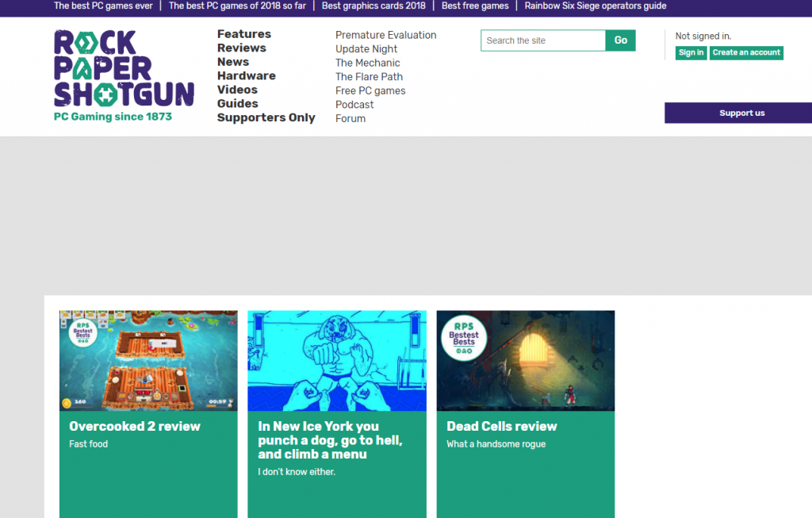Click the Go search button
Viewport: 812px width, 518px height.
pyautogui.click(x=620, y=40)
